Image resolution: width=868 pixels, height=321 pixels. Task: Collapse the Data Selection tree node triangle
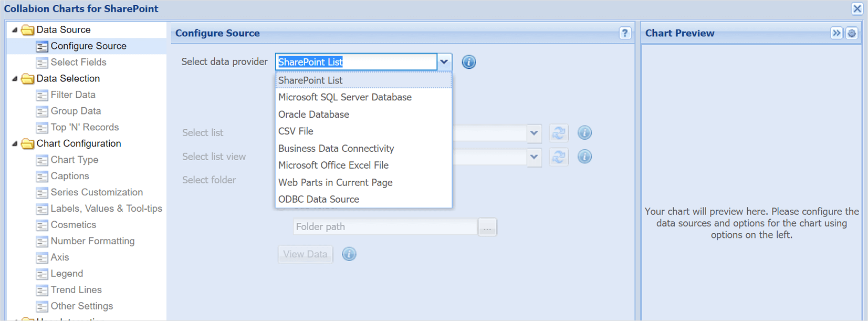click(15, 79)
